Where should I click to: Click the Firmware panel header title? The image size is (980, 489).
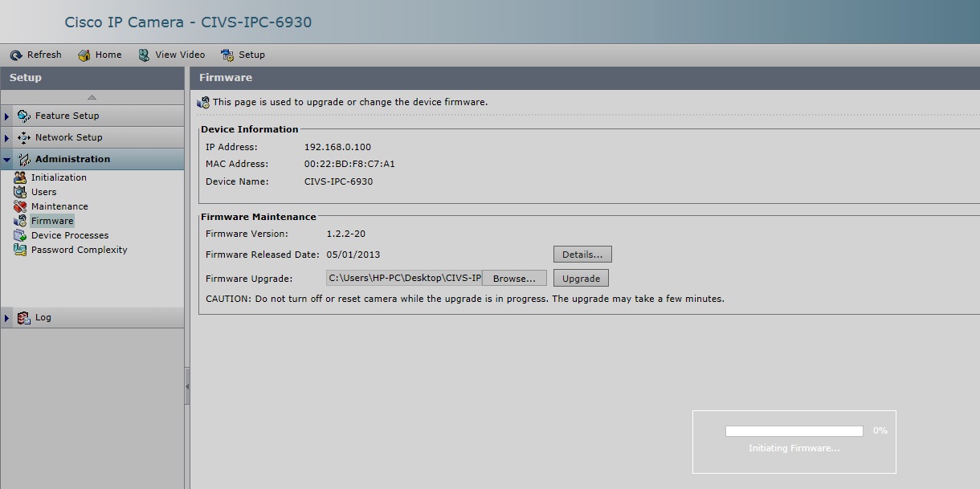[226, 78]
